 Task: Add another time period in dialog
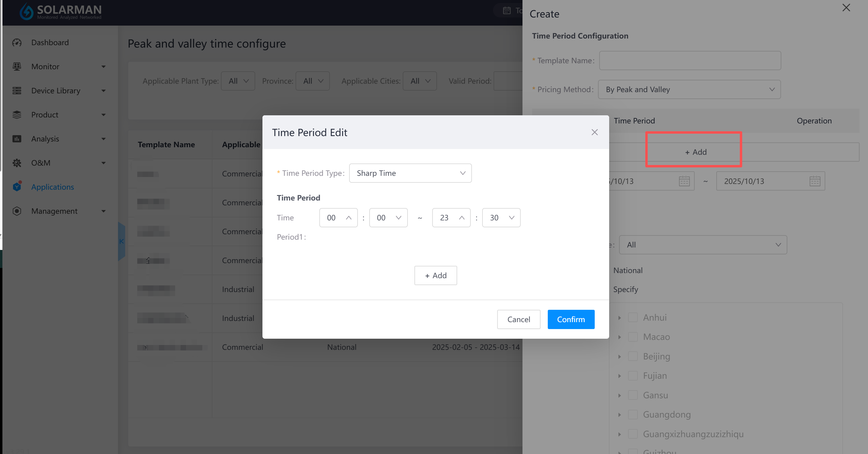tap(435, 275)
